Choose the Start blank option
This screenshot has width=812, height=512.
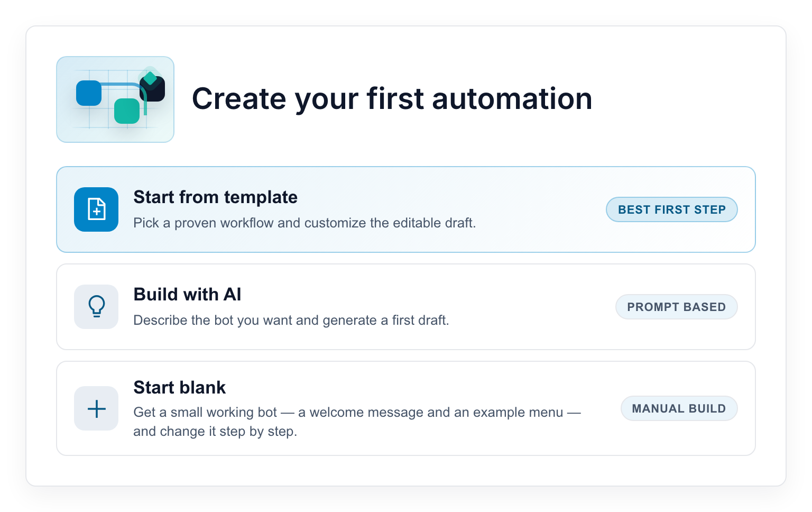pos(406,408)
